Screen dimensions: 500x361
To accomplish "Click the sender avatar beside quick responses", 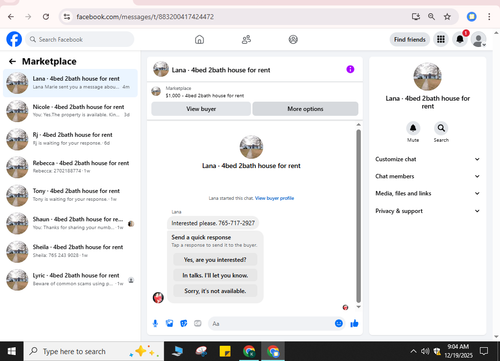I will (158, 297).
